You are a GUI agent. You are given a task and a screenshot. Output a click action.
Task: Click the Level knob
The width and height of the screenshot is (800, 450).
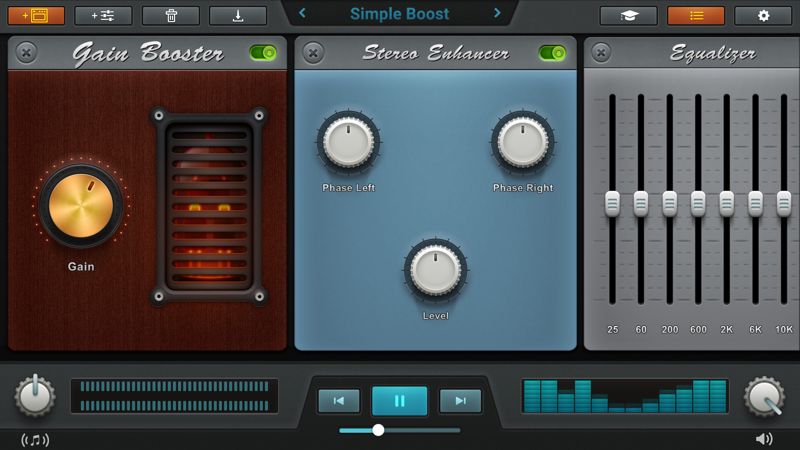436,270
